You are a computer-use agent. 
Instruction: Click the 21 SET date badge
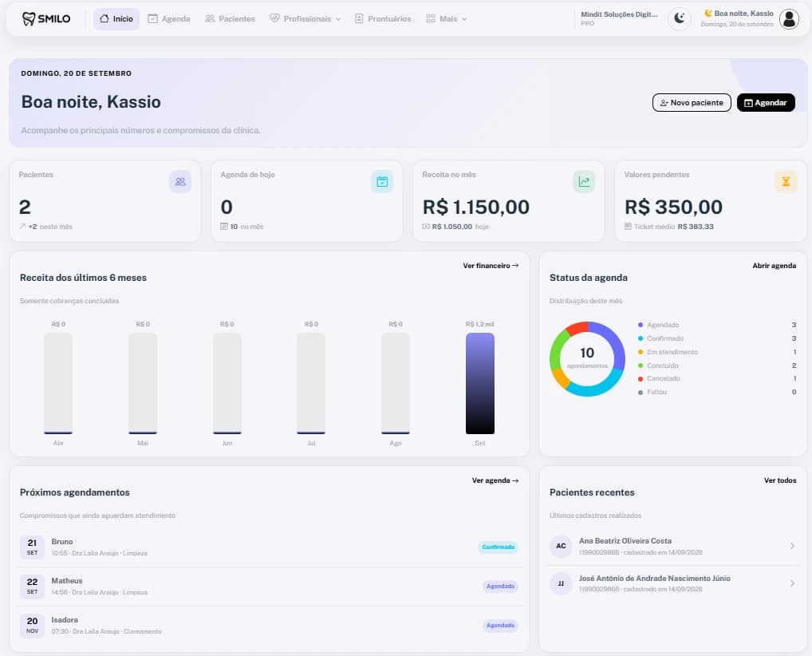32,547
